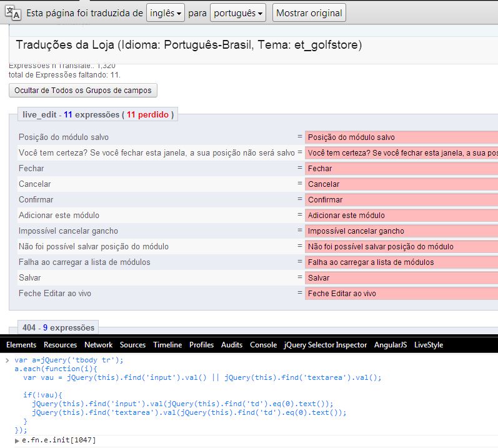Click the 'Cancelar' translation input field
Image resolution: width=498 pixels, height=448 pixels.
click(401, 184)
